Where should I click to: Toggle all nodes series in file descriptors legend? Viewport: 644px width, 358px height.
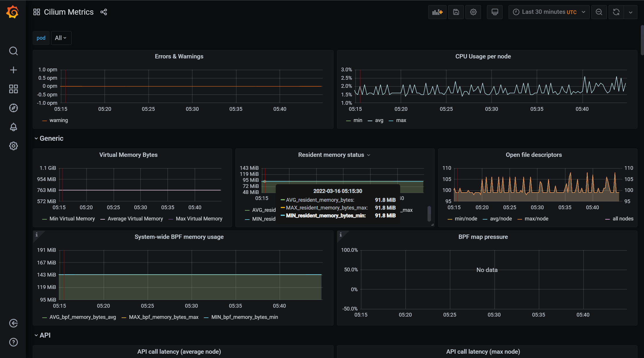[623, 219]
